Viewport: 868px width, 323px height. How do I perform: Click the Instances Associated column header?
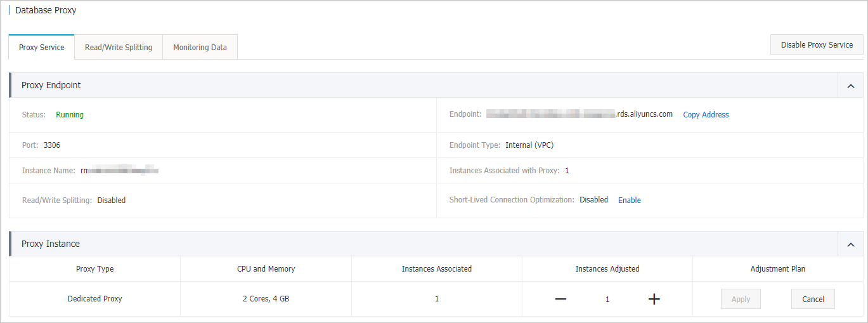click(437, 269)
